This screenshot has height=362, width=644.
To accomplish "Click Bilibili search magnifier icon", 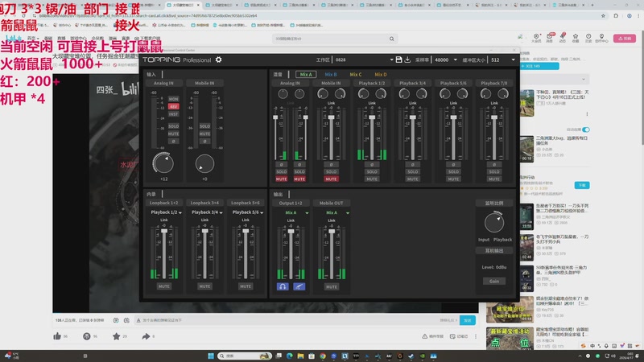I will 391,39.
